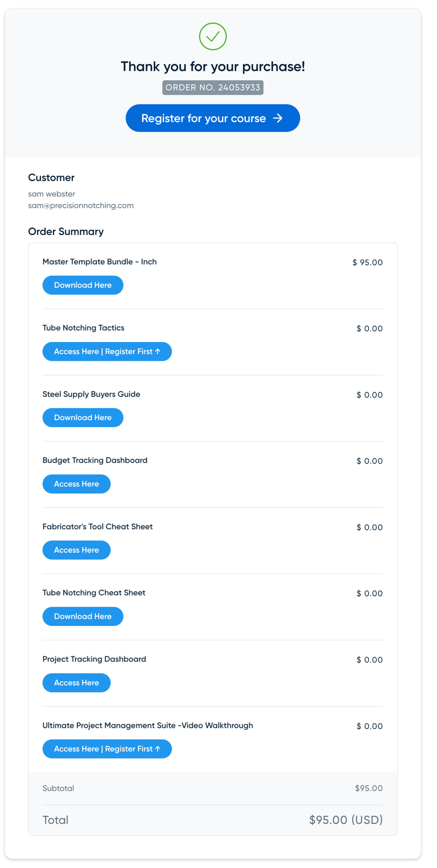The image size is (437, 868).
Task: Click the arrow icon in Register button
Action: pos(278,118)
